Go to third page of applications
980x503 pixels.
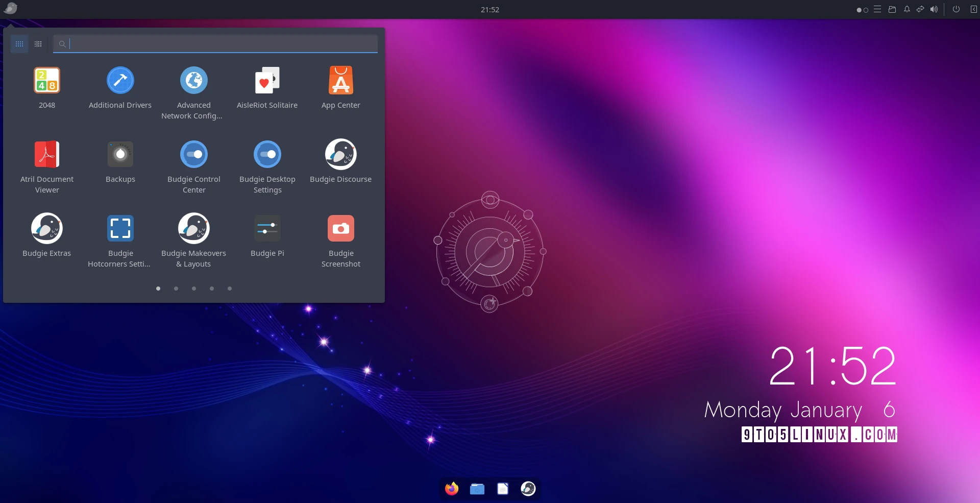click(194, 289)
